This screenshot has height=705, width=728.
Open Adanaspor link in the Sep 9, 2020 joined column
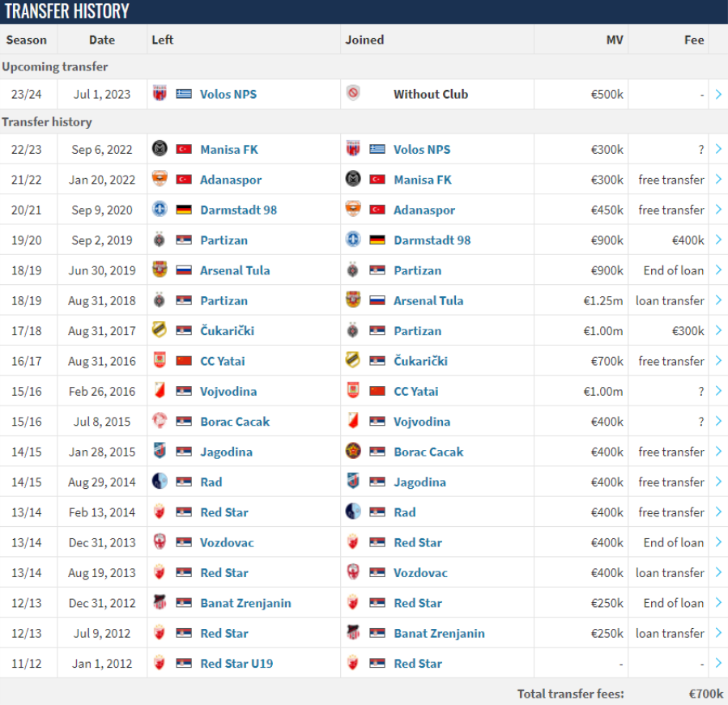click(424, 210)
